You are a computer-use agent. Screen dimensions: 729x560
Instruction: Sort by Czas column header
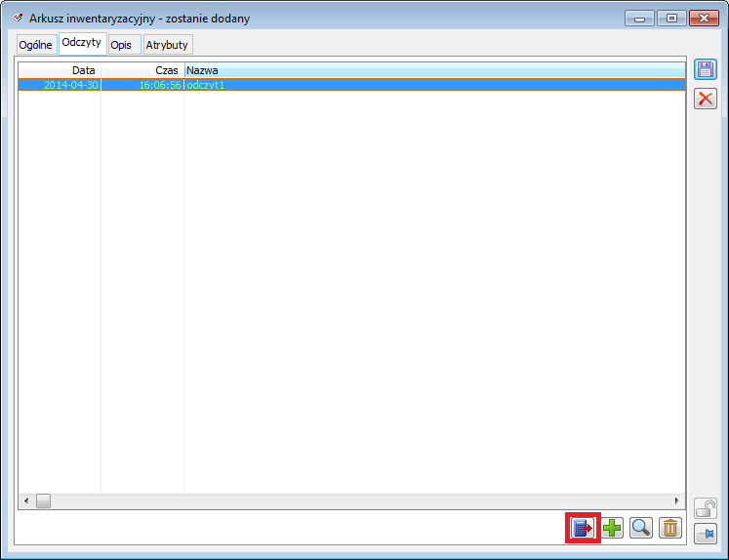142,70
